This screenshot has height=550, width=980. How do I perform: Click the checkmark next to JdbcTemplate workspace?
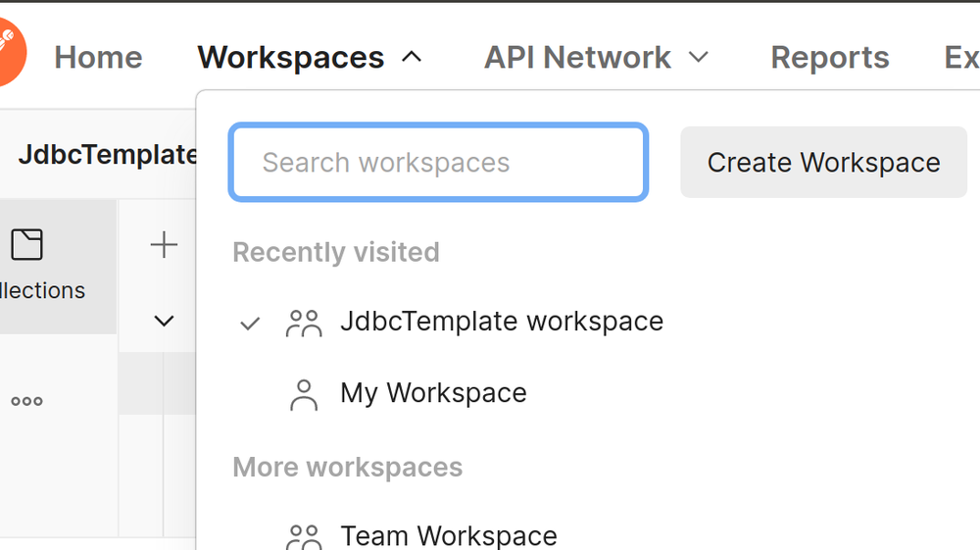point(251,323)
